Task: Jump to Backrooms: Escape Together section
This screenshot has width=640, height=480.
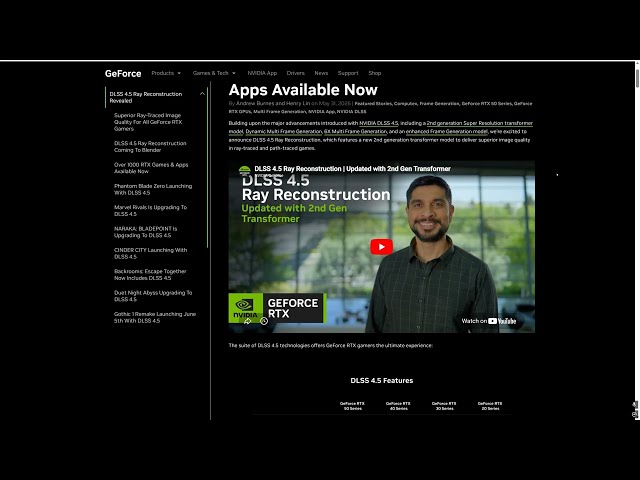Action: coord(150,274)
